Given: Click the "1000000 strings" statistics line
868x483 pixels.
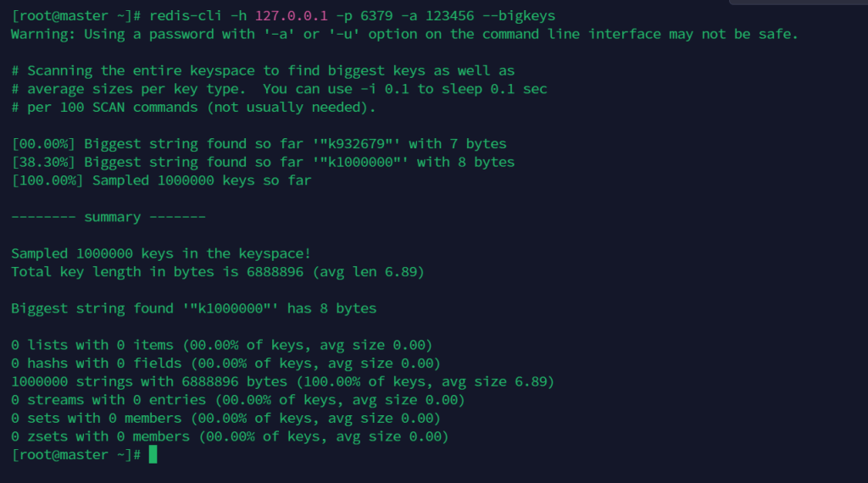Looking at the screenshot, I should pyautogui.click(x=282, y=381).
